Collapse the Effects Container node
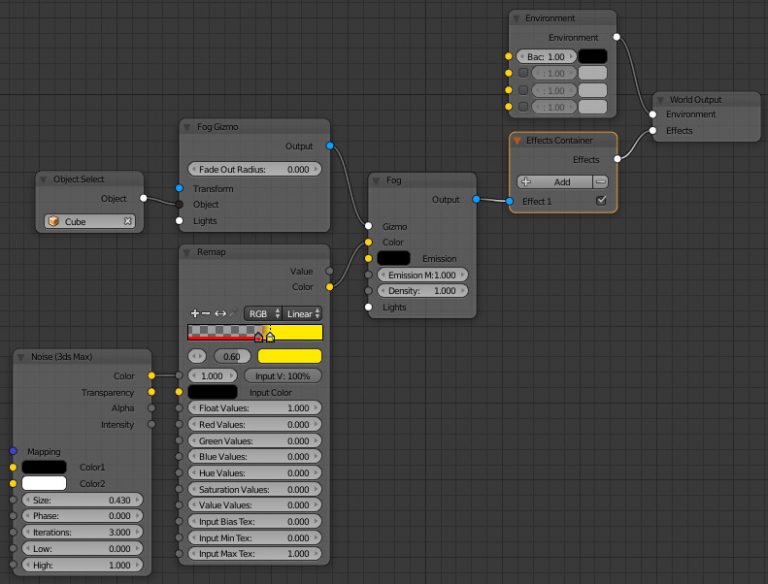 [x=517, y=141]
